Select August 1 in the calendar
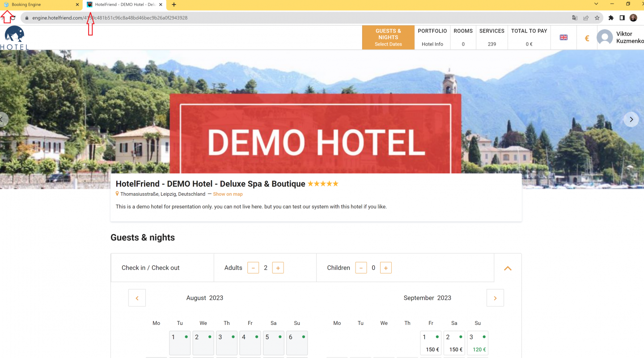 180,343
